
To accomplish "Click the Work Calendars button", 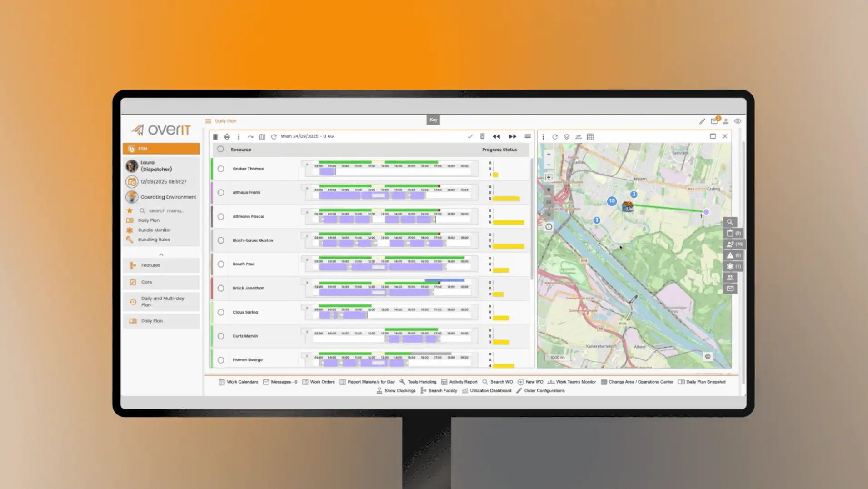I will (238, 382).
